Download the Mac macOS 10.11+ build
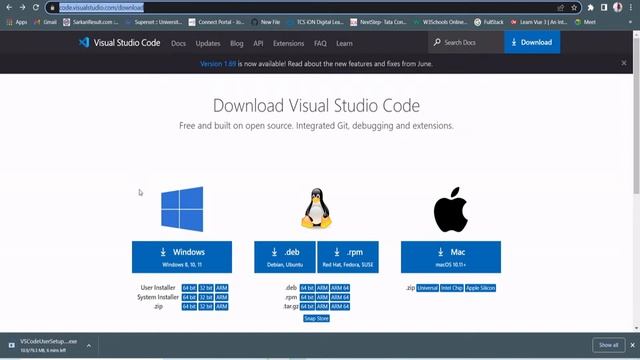This screenshot has height=360, width=640. click(x=451, y=257)
